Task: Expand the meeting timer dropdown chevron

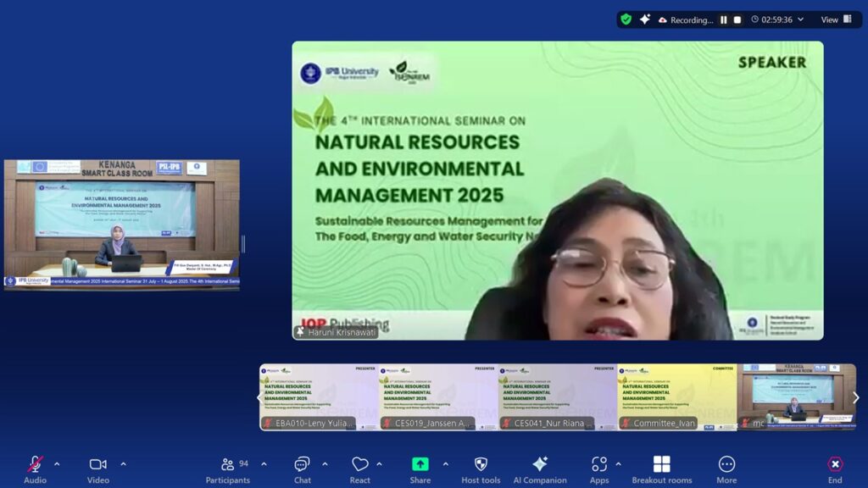Action: (x=802, y=19)
